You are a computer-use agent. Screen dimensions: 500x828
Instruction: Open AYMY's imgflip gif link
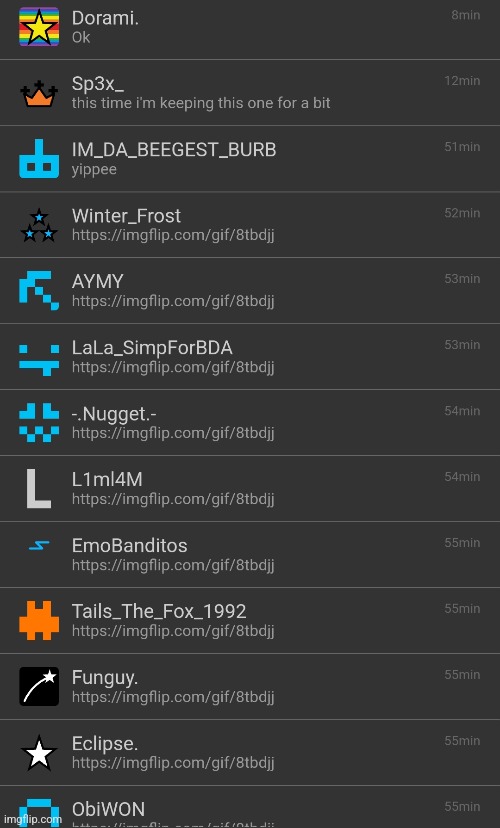(173, 301)
